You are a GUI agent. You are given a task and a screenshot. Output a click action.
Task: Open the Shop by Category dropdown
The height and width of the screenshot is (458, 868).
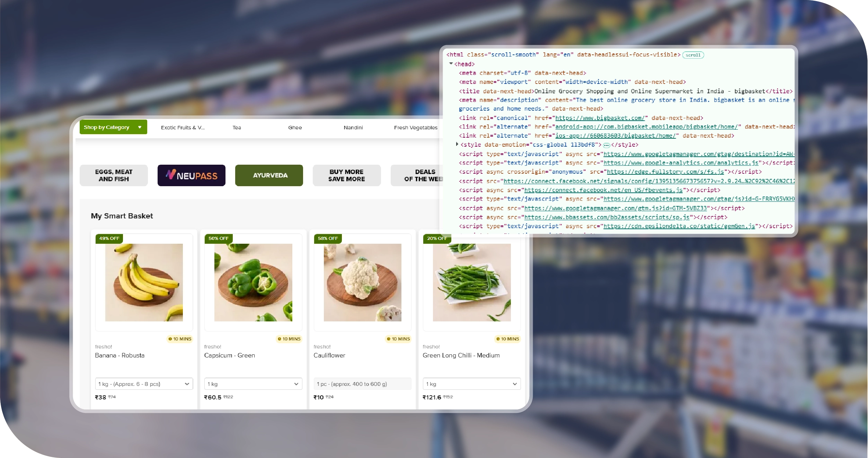113,127
